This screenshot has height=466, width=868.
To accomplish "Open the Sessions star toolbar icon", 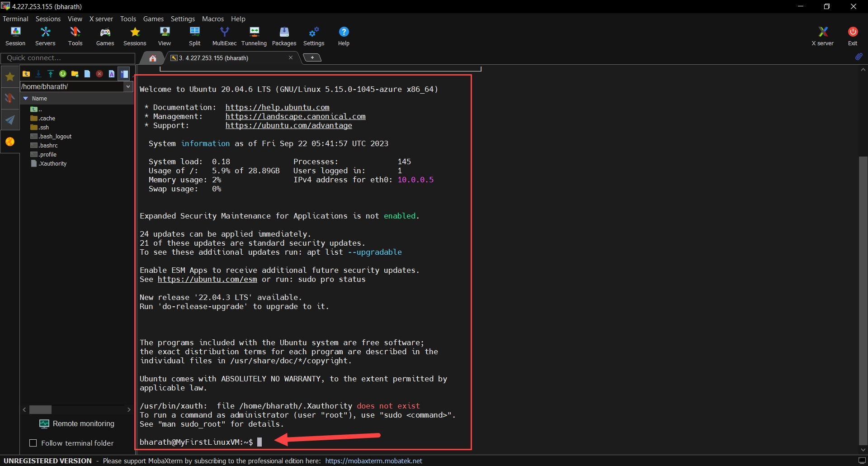I will (x=135, y=36).
